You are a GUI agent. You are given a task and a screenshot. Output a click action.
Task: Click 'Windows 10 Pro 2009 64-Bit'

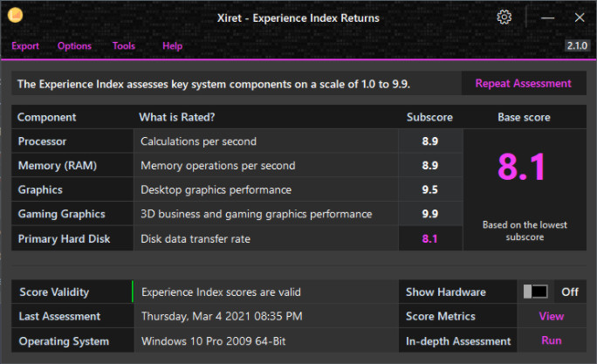coord(213,340)
